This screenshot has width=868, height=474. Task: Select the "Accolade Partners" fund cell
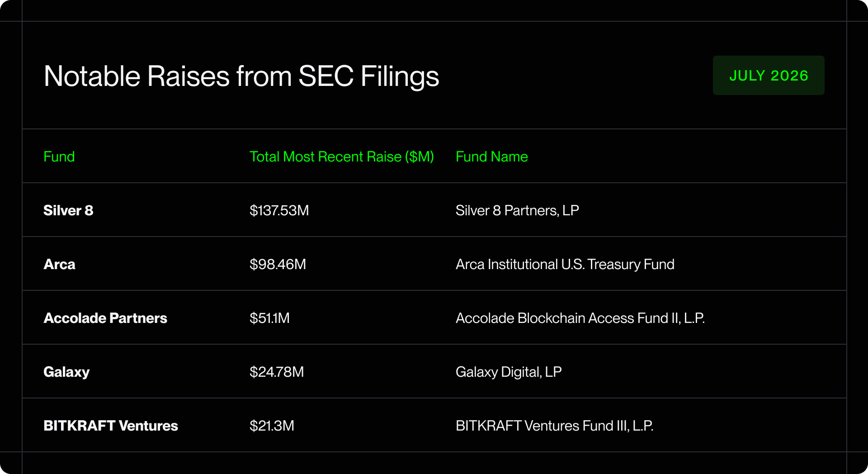pos(105,318)
